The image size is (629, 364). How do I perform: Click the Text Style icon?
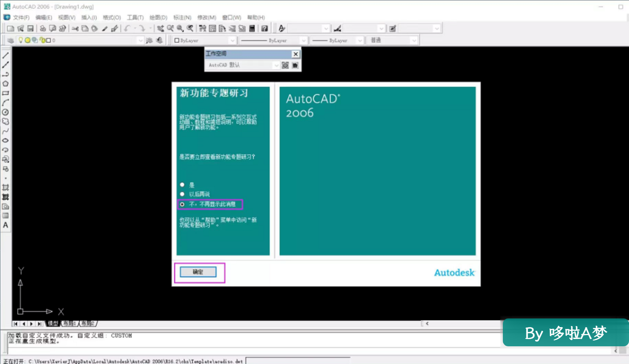tap(282, 28)
